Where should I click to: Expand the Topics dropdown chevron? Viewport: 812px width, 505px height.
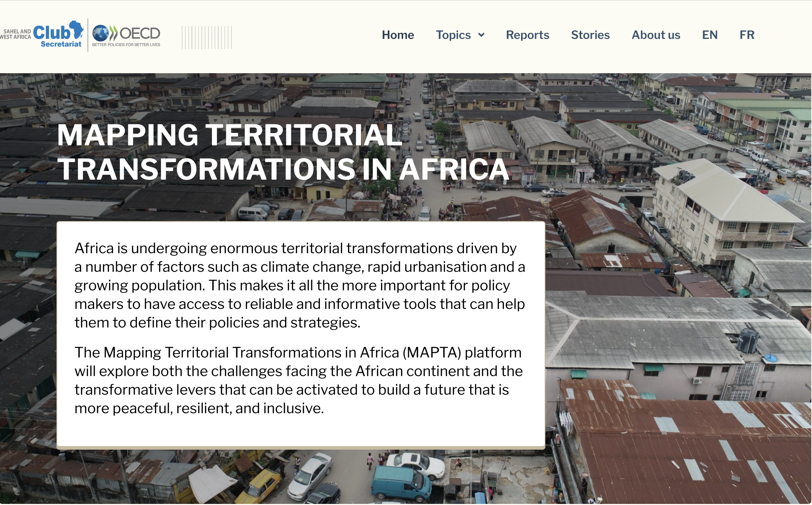(481, 35)
